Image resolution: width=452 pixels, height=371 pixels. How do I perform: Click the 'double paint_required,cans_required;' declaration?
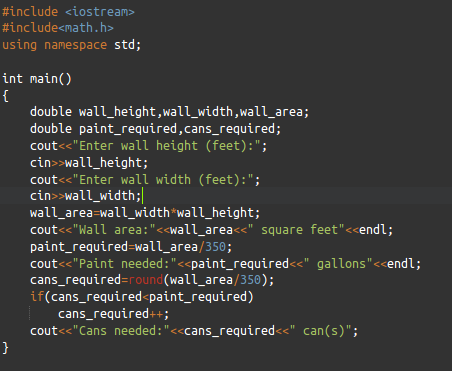pos(156,129)
